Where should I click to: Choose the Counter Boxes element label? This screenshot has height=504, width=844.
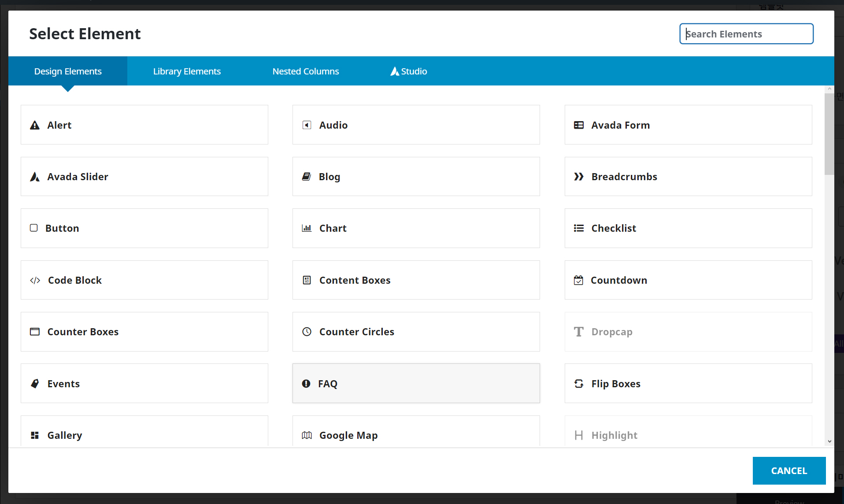pos(83,332)
